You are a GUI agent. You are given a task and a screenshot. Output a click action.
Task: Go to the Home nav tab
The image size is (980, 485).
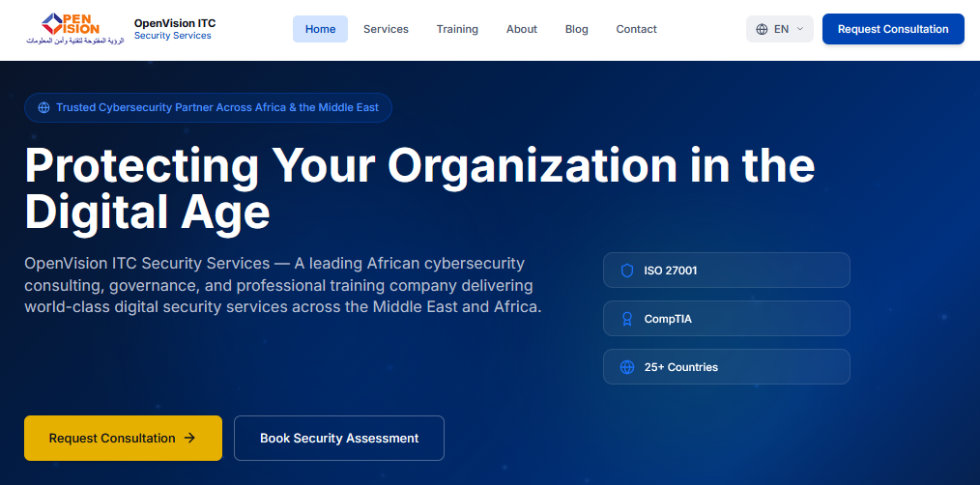click(320, 29)
